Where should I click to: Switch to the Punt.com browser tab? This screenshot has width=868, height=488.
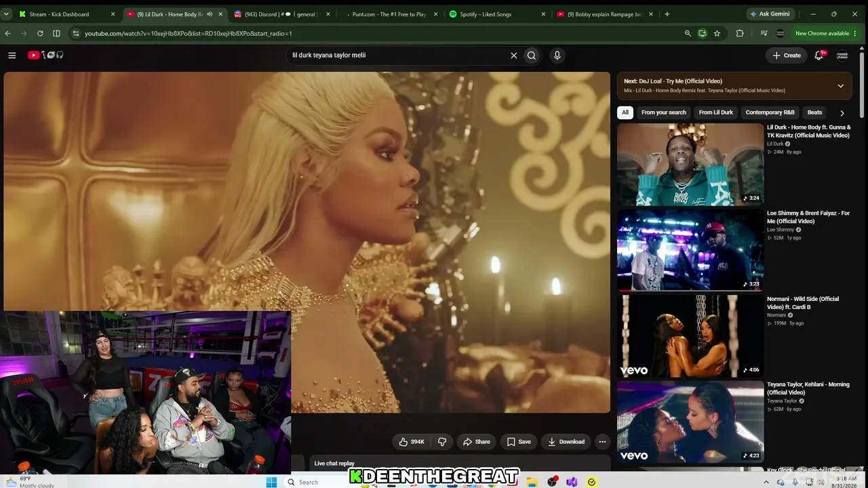click(x=388, y=14)
